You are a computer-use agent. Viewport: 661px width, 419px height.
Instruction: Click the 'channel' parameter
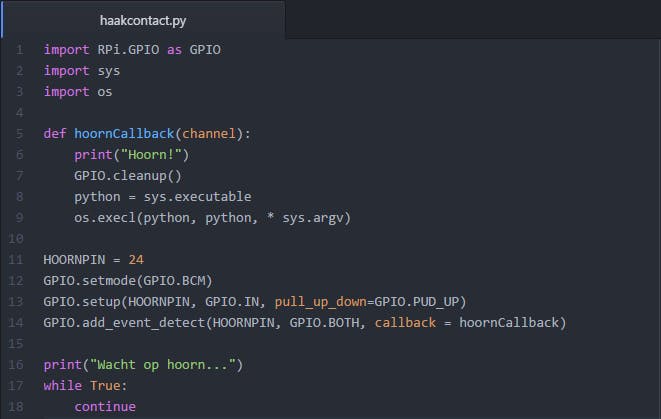209,134
